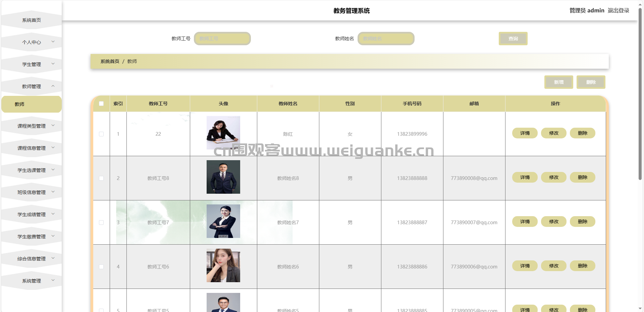Select the 教师 submenu item
Viewport: 644px width, 312px height.
32,104
